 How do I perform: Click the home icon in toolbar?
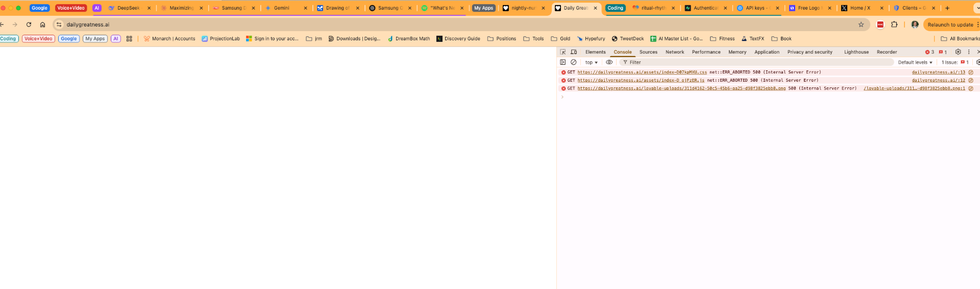(x=42, y=25)
